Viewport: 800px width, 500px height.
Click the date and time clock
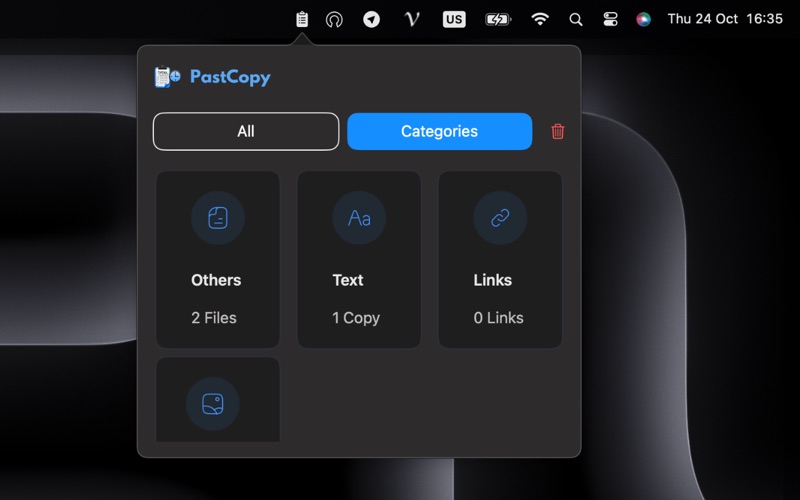(x=725, y=19)
